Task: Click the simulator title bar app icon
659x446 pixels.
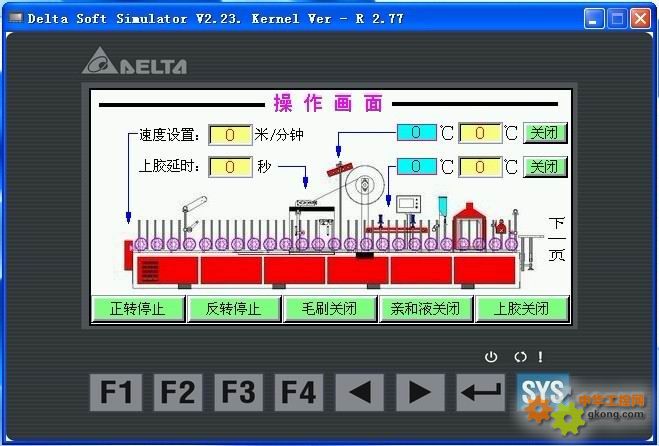Action: [x=16, y=17]
